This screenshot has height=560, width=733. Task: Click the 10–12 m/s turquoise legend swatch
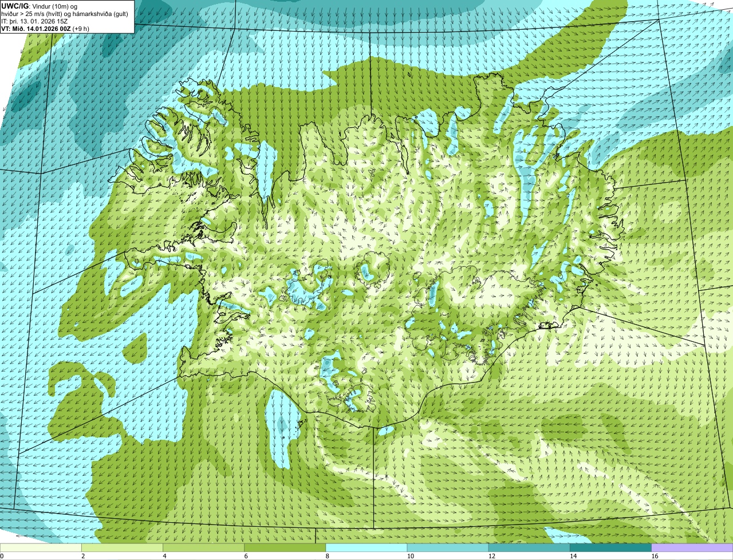tap(448, 548)
